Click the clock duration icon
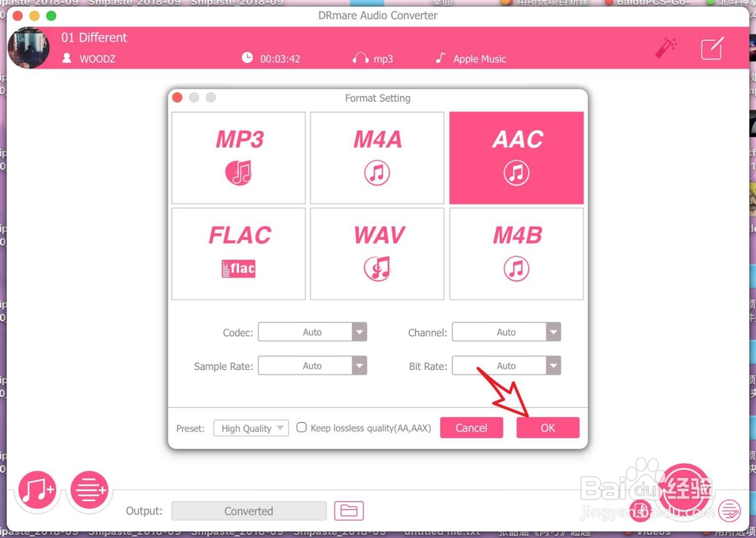 (247, 58)
